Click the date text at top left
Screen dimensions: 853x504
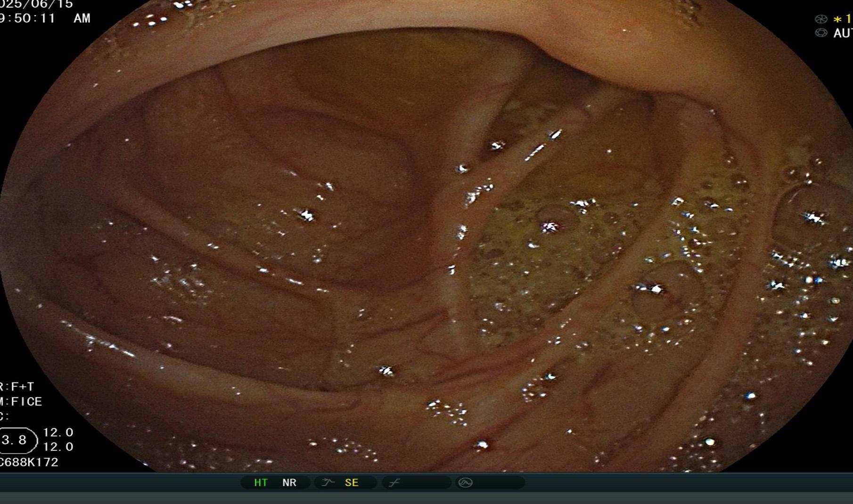[36, 5]
